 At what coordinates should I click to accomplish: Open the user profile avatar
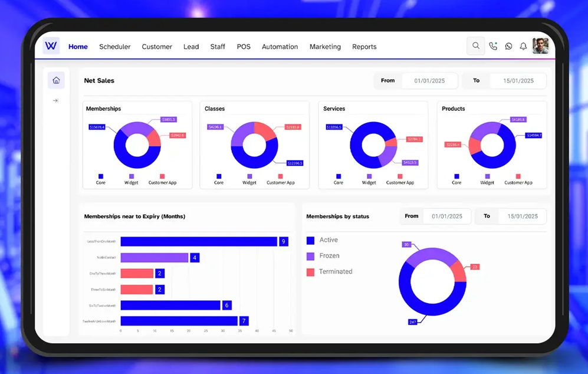tap(540, 45)
